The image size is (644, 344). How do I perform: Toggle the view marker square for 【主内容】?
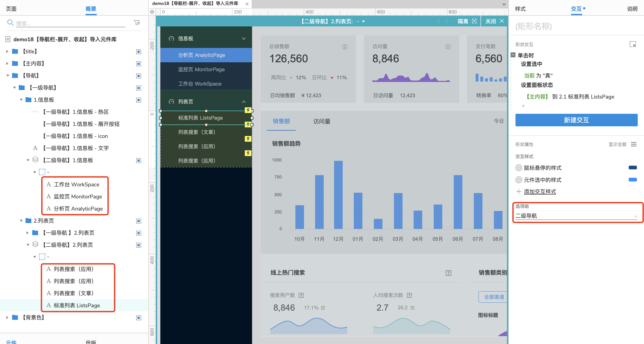139,64
